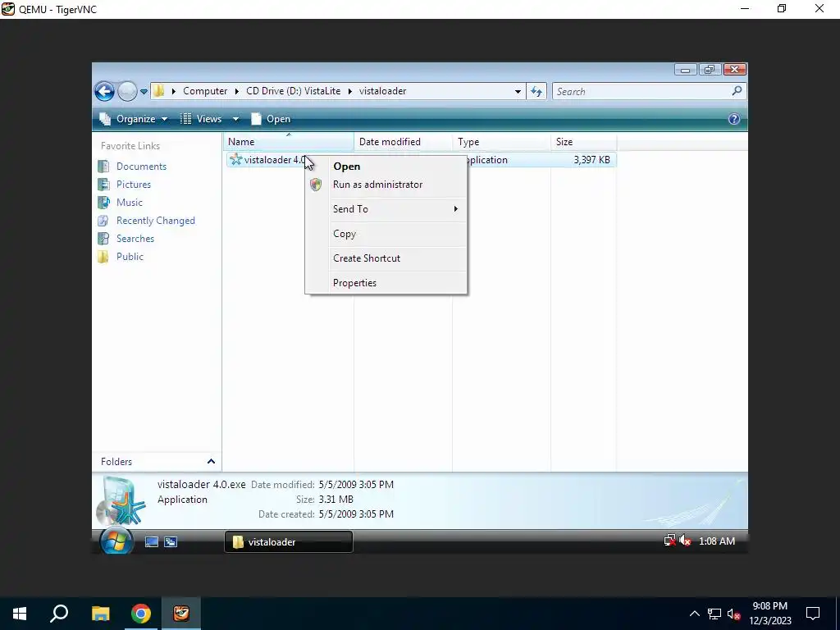Image resolution: width=840 pixels, height=630 pixels.
Task: Click the large vistaloader details-pane thumbnail
Action: point(121,500)
